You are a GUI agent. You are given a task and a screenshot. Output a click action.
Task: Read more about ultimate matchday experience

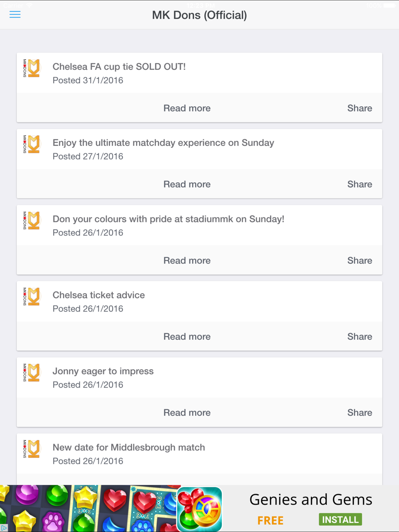[187, 184]
